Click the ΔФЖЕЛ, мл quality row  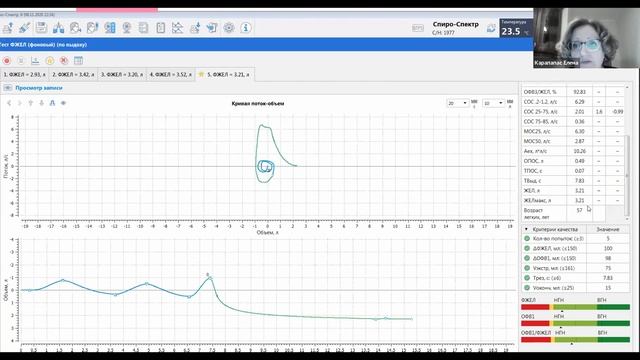point(576,249)
